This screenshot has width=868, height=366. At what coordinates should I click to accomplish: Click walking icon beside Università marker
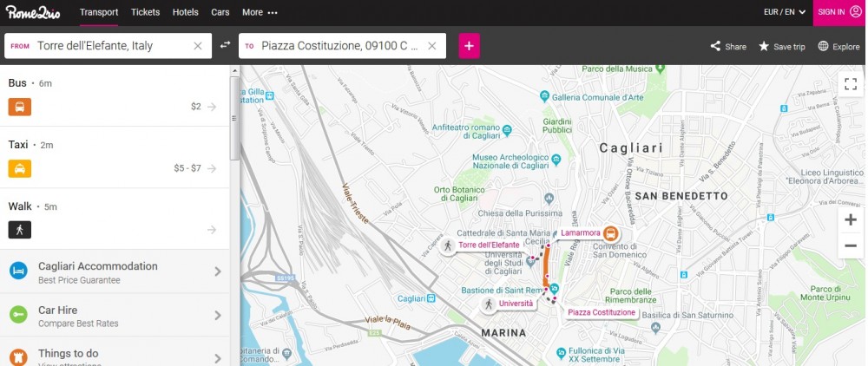pyautogui.click(x=488, y=304)
